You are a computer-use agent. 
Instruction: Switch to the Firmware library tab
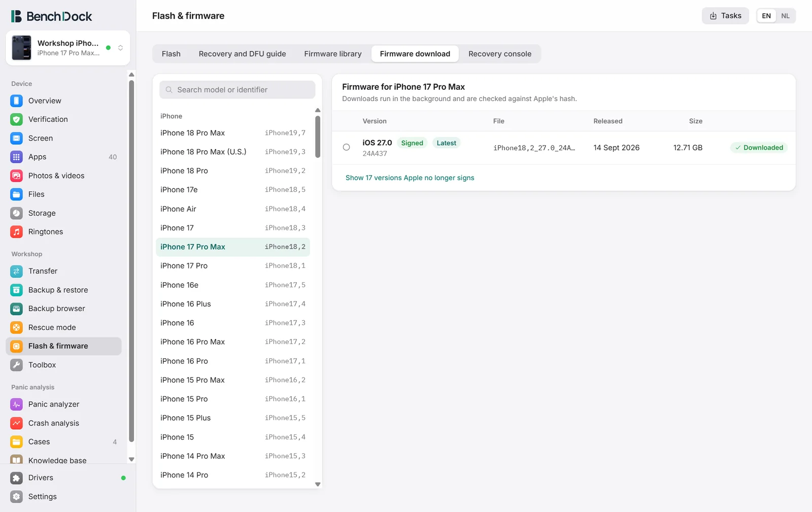(333, 54)
